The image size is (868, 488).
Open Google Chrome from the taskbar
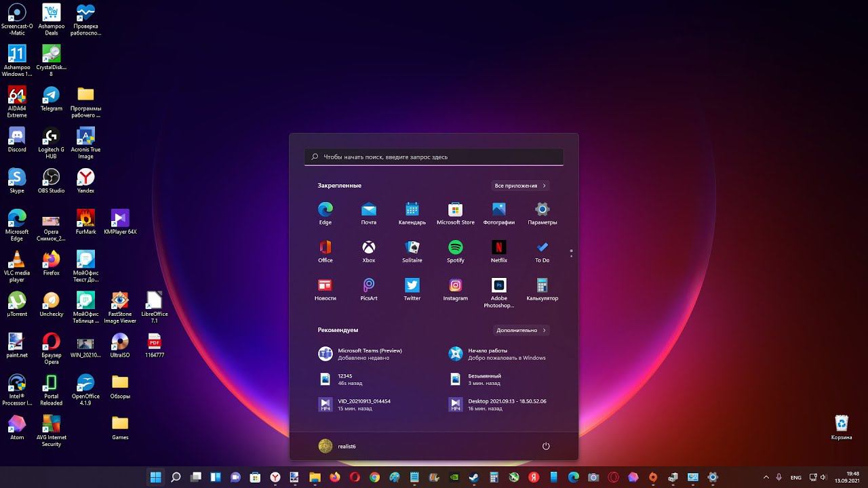(374, 477)
